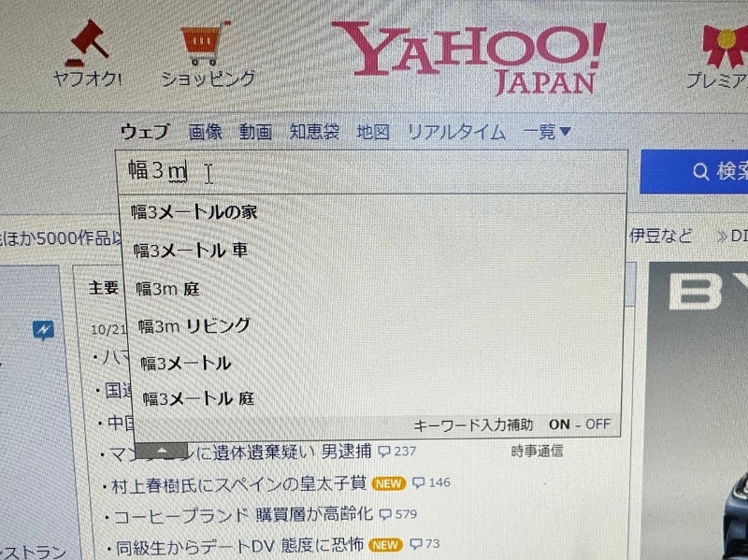Click the blue 検索 search button

[694, 172]
